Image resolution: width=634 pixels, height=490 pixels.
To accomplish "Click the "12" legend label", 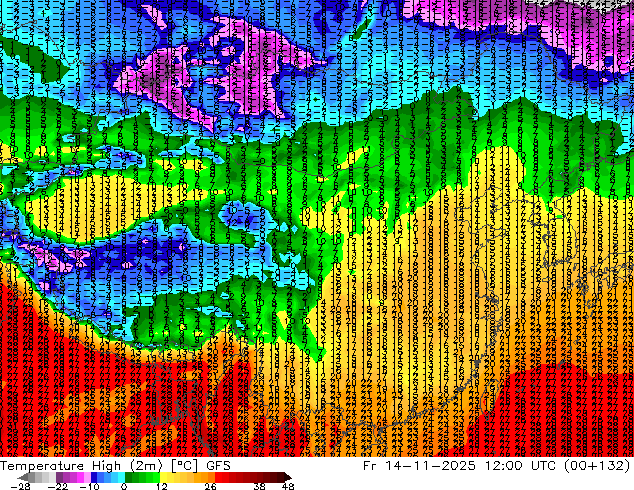I will (162, 486).
